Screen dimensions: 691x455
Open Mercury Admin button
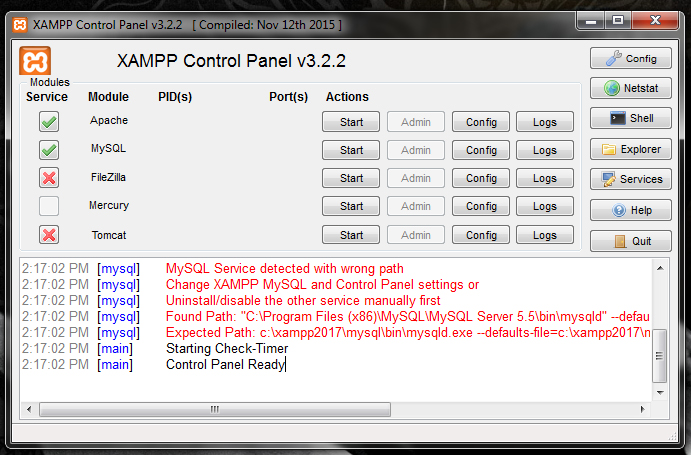(x=416, y=206)
